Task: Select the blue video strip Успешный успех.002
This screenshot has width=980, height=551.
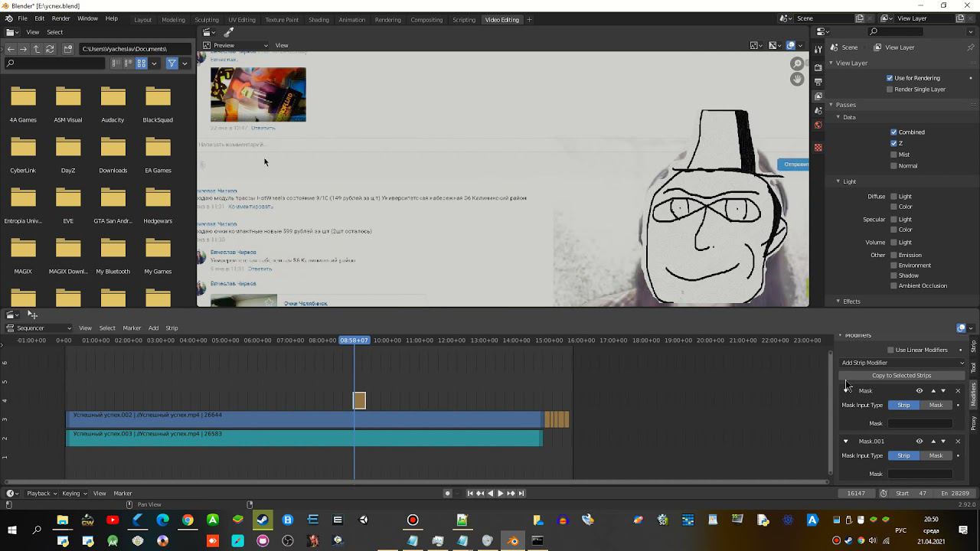Action: coord(304,419)
